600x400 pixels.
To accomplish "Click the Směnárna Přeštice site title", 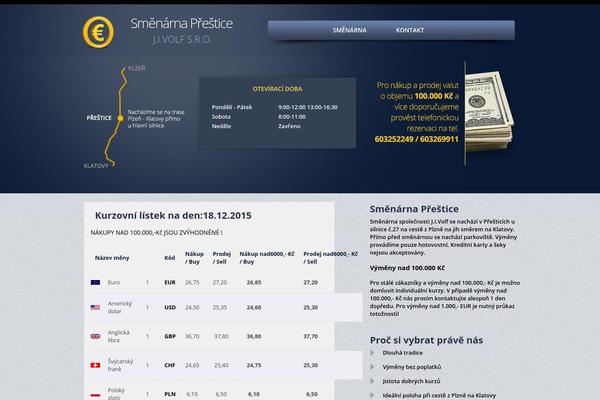I will pos(181,23).
